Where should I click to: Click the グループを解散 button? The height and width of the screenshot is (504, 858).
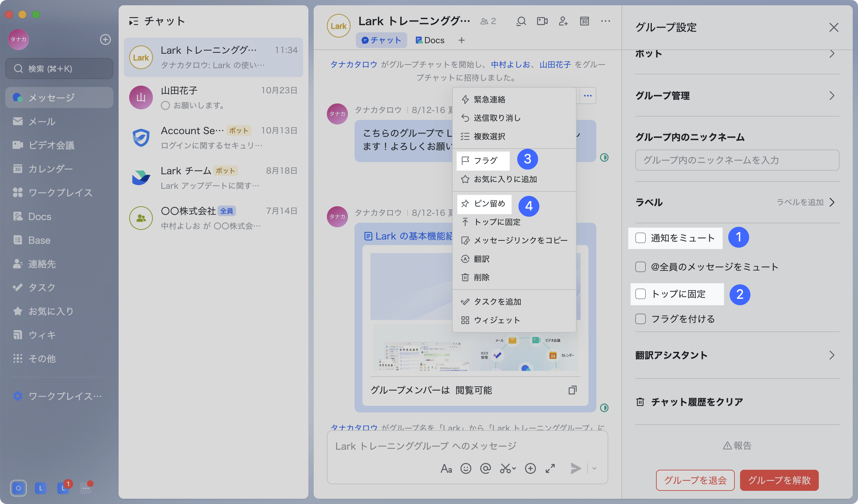779,480
